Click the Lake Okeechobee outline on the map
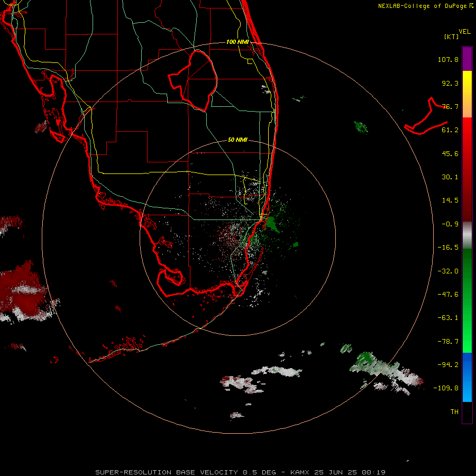The width and height of the screenshot is (476, 476). (193, 80)
